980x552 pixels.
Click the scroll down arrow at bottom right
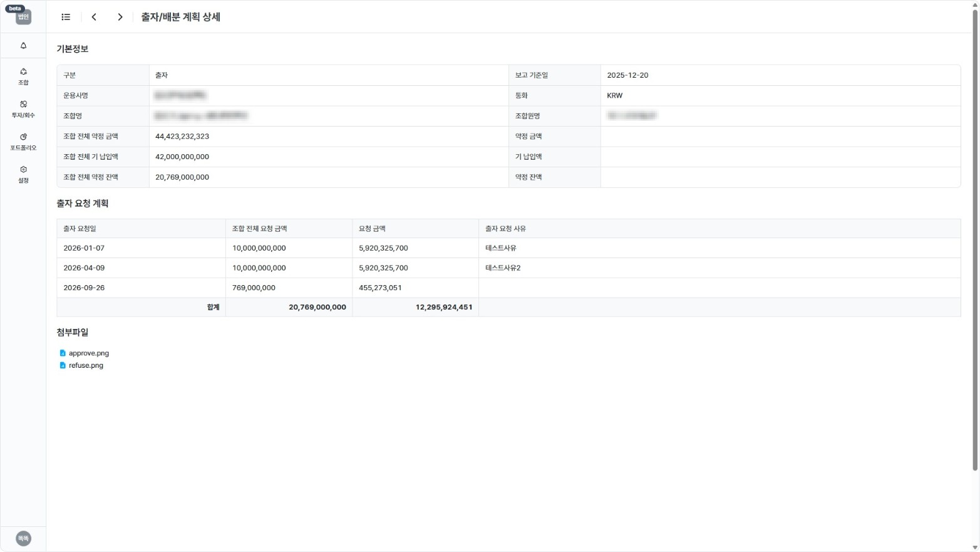pos(974,548)
